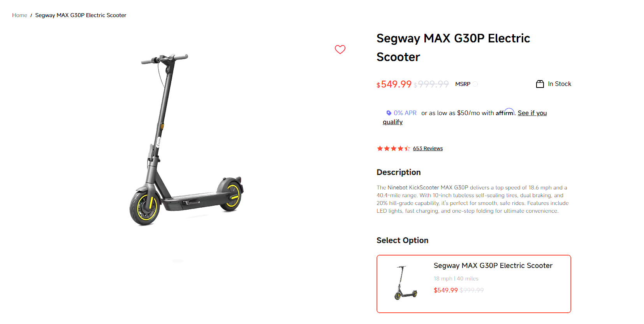Click the MSRP info circle icon
644x324 pixels.
click(475, 84)
